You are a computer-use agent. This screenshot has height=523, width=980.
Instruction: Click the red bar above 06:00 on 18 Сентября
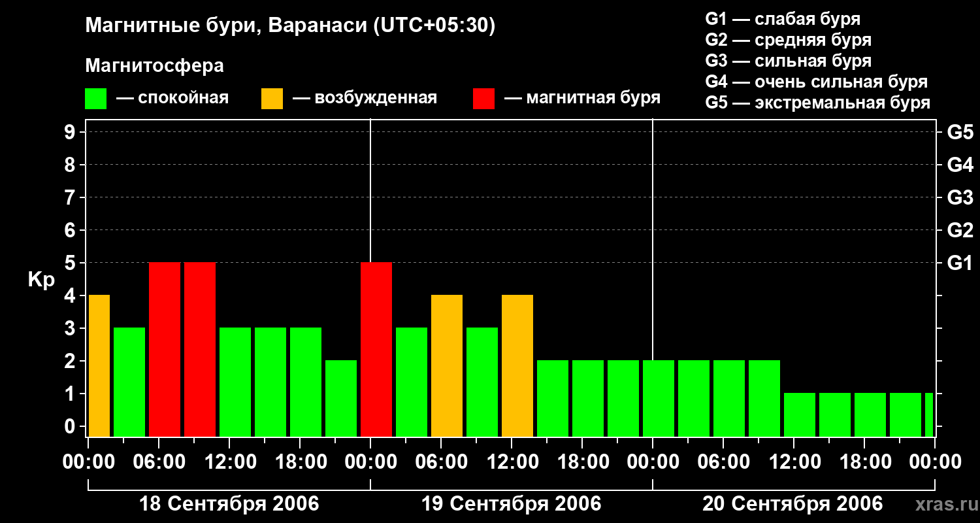click(165, 349)
